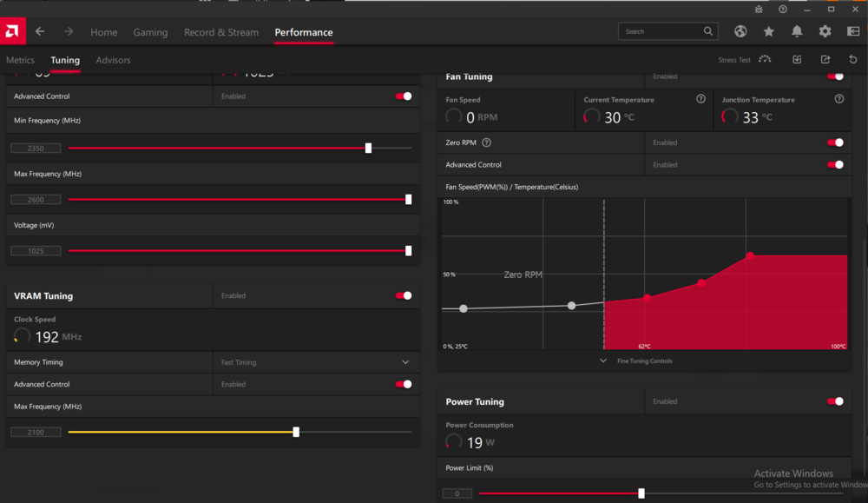Click the VRAM Max Frequency slider handle
Screen dimensions: 868x503
pyautogui.click(x=296, y=432)
